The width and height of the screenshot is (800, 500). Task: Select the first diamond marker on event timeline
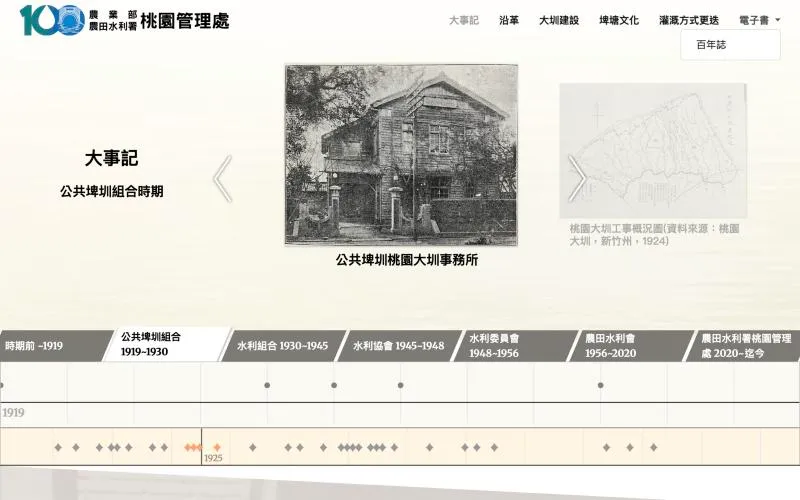58,447
